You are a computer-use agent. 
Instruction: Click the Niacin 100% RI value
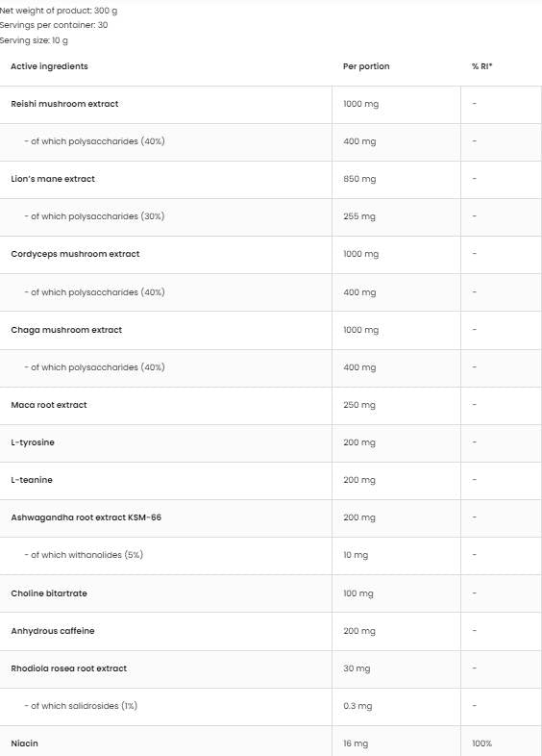pyautogui.click(x=482, y=743)
